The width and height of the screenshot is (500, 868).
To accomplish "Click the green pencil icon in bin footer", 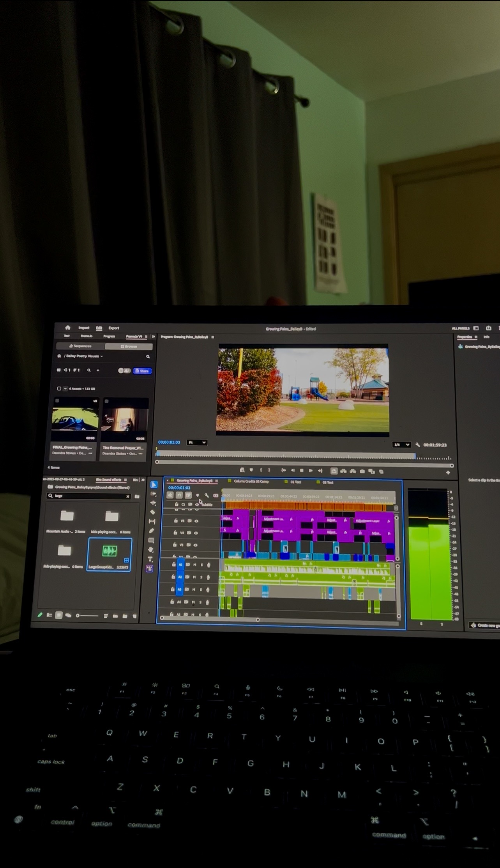I will click(40, 615).
